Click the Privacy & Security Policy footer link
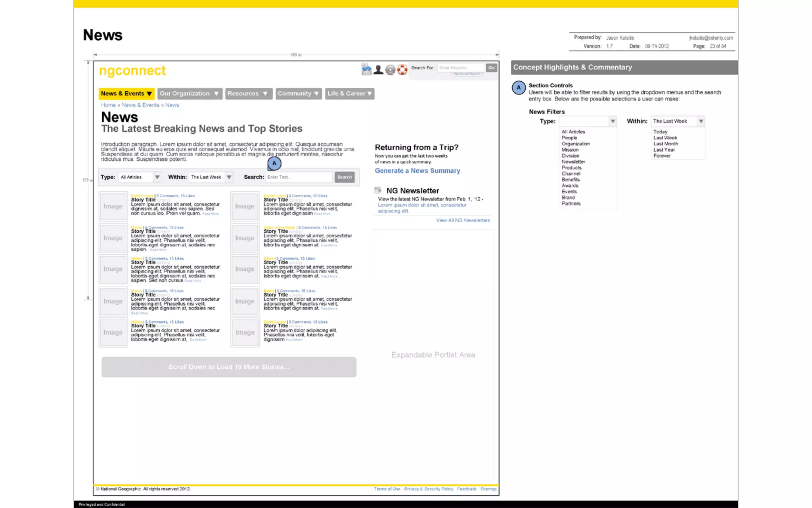Screen dimensions: 812x508 pos(428,489)
